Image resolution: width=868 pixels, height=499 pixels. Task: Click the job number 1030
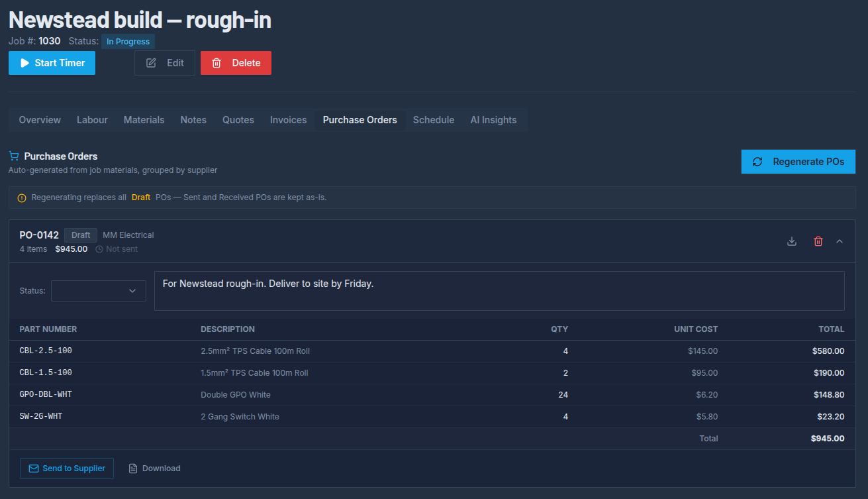point(49,41)
